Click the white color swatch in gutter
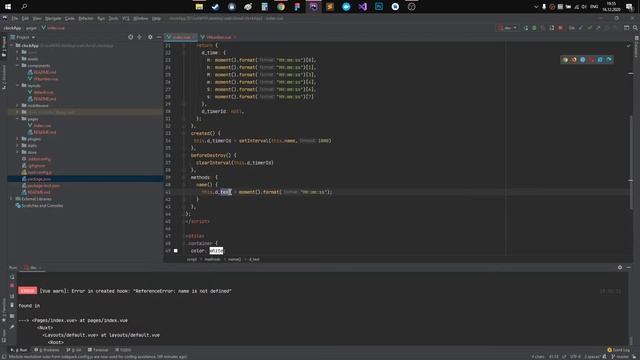The image size is (640, 360). click(176, 251)
